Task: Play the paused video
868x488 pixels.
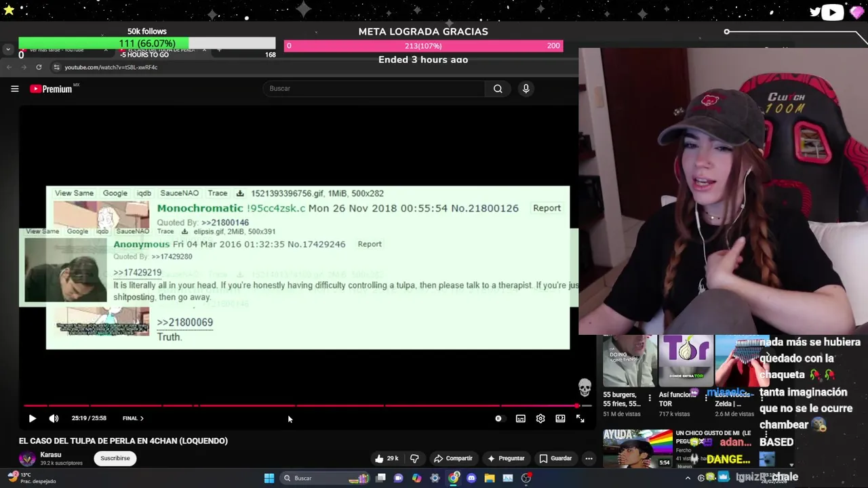Action: 32,419
